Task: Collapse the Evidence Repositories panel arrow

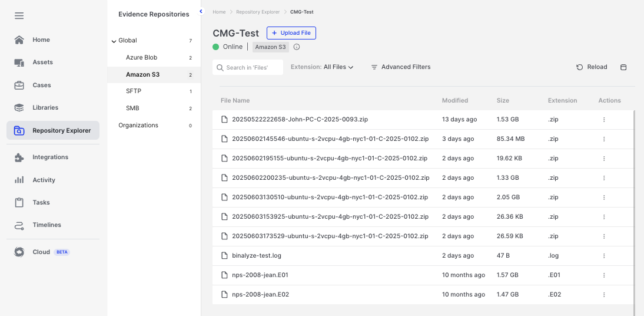Action: click(201, 12)
